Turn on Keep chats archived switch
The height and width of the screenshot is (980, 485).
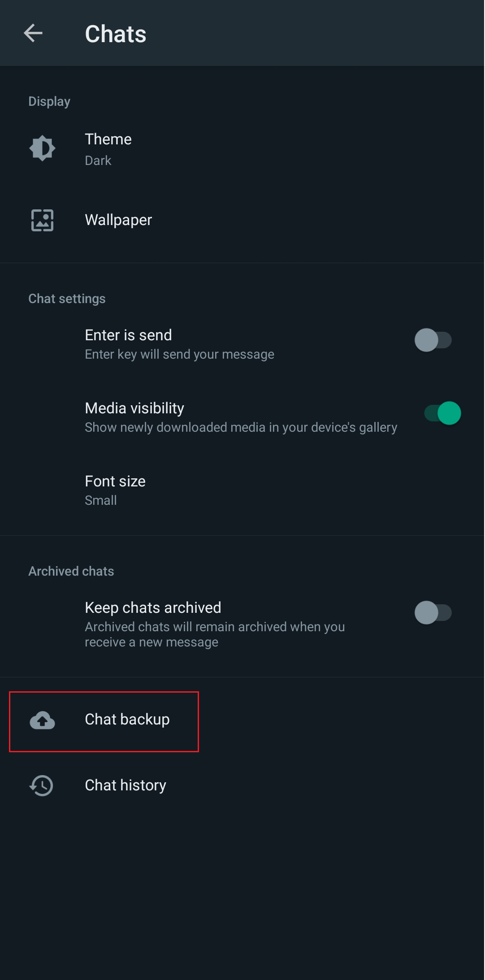click(433, 613)
